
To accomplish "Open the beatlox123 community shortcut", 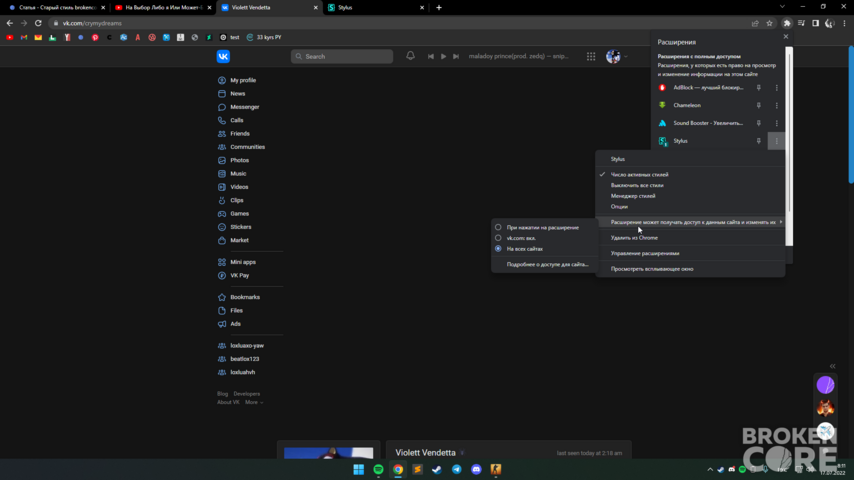I will coord(245,359).
